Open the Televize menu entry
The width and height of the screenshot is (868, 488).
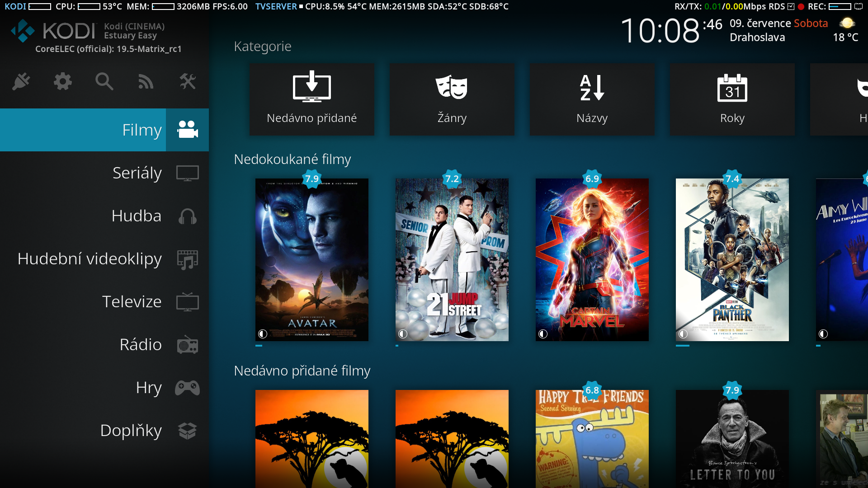[132, 302]
